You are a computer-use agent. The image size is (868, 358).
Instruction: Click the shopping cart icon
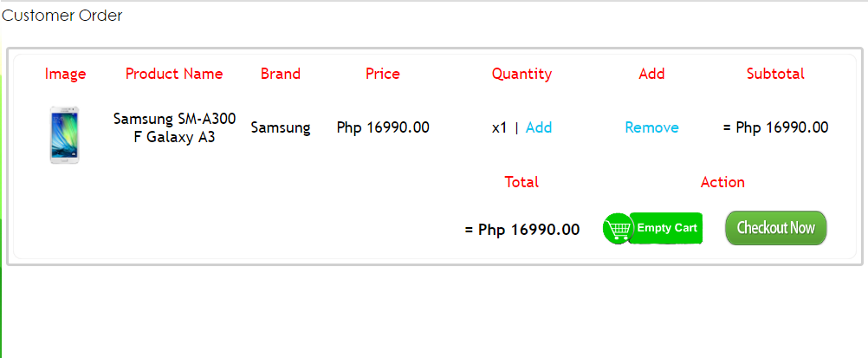618,228
